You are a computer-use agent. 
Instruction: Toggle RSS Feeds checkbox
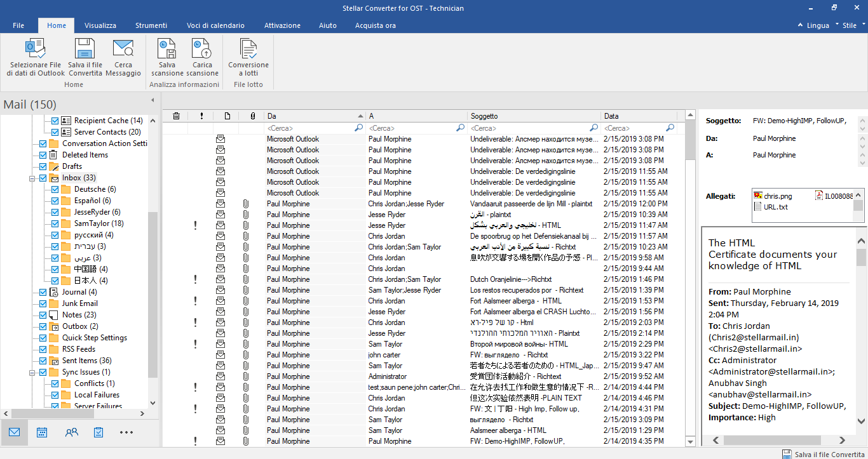click(43, 349)
